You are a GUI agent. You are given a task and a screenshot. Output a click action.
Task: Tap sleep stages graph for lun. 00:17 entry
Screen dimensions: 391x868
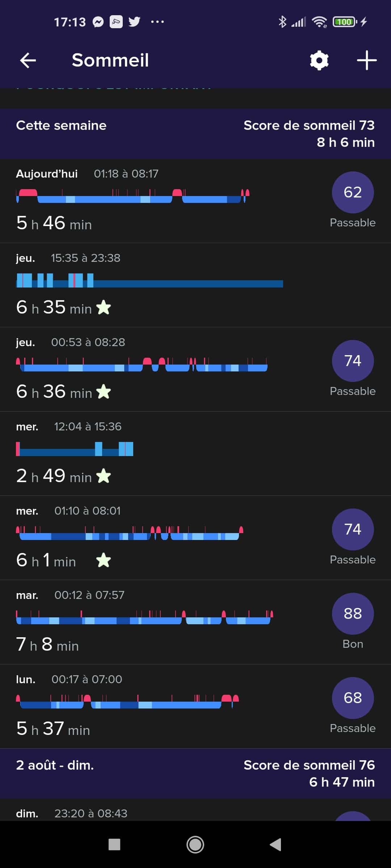coord(127,702)
